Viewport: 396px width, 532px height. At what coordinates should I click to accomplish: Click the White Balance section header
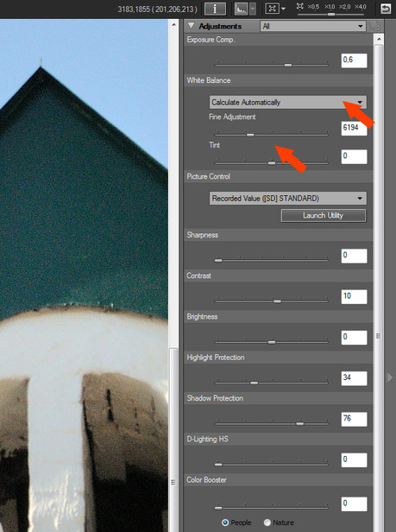click(279, 80)
